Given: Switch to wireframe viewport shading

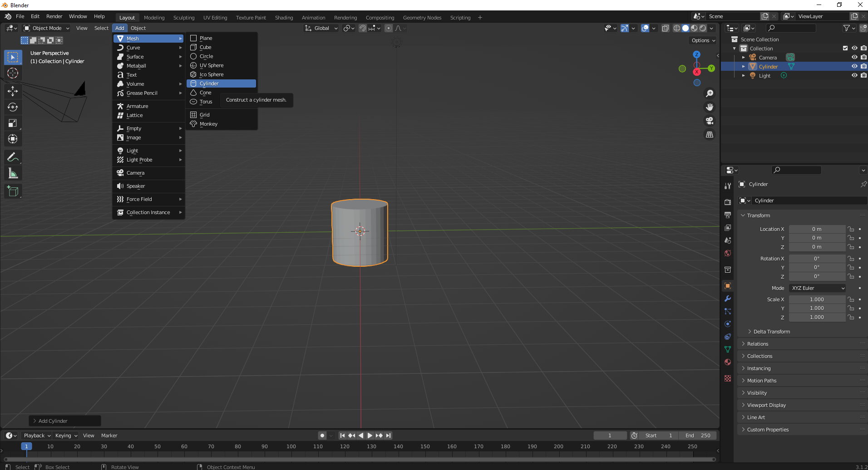Looking at the screenshot, I should point(677,28).
